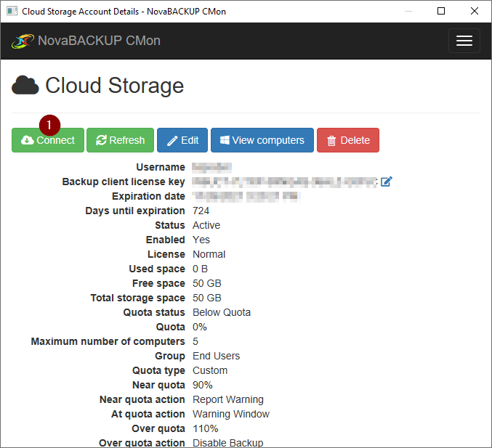Select the Enabled value Yes
Image resolution: width=492 pixels, height=448 pixels.
pyautogui.click(x=201, y=240)
